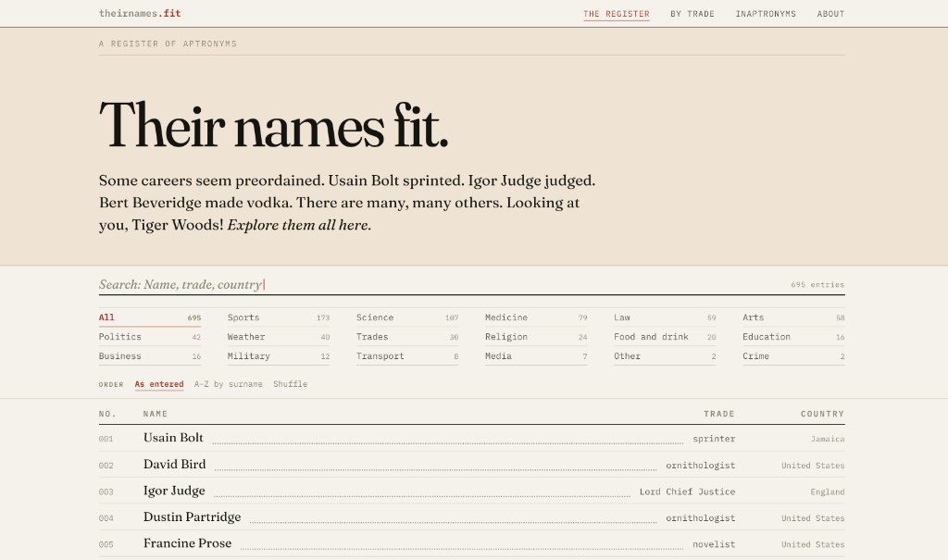This screenshot has height=560, width=948.
Task: Click 'England' country in Igor Judge row
Action: (828, 492)
